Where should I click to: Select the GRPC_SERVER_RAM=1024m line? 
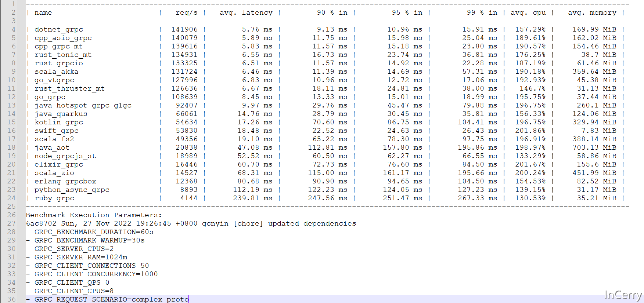(76, 257)
